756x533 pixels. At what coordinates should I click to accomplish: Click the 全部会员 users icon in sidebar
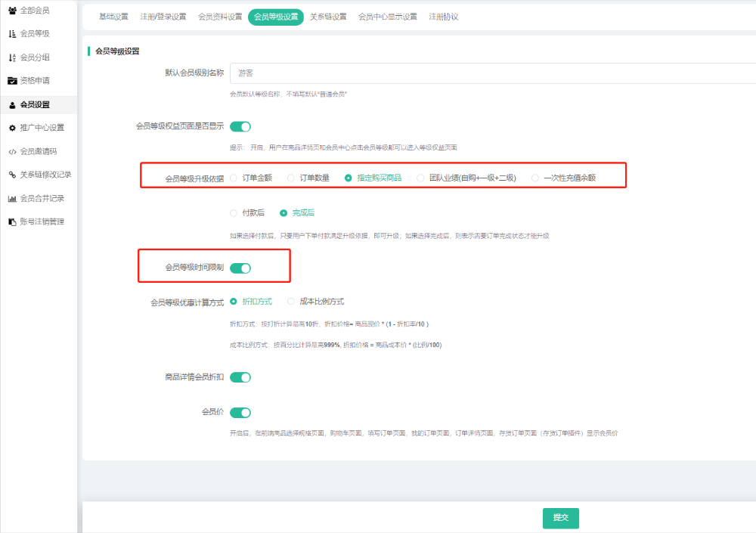pyautogui.click(x=12, y=11)
